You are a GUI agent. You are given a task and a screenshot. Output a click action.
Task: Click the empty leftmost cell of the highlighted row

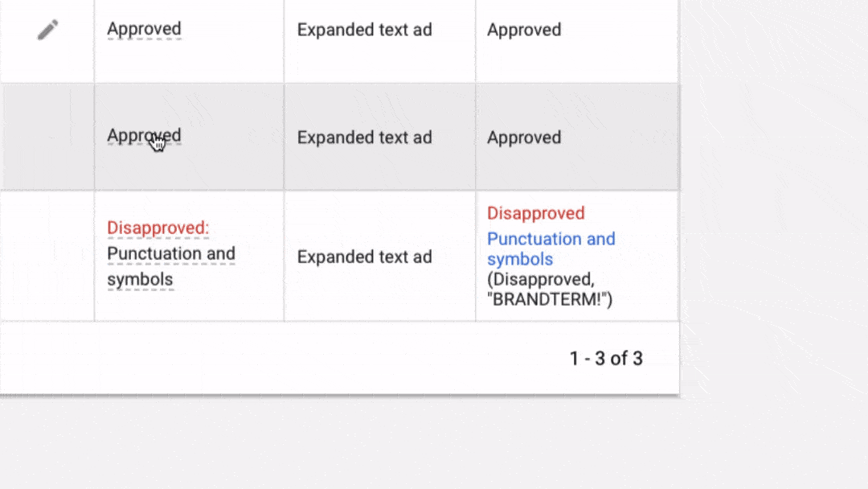pos(47,138)
